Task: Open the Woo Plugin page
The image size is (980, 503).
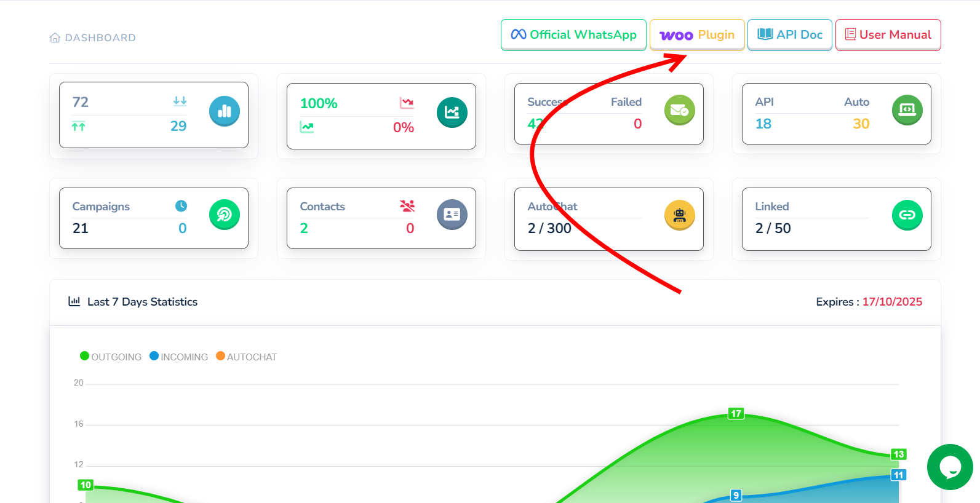Action: (697, 35)
